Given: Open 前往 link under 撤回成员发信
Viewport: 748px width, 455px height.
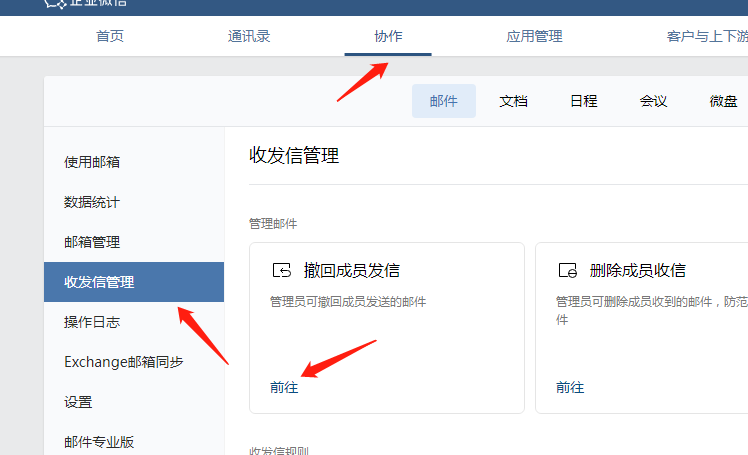Looking at the screenshot, I should tap(284, 387).
